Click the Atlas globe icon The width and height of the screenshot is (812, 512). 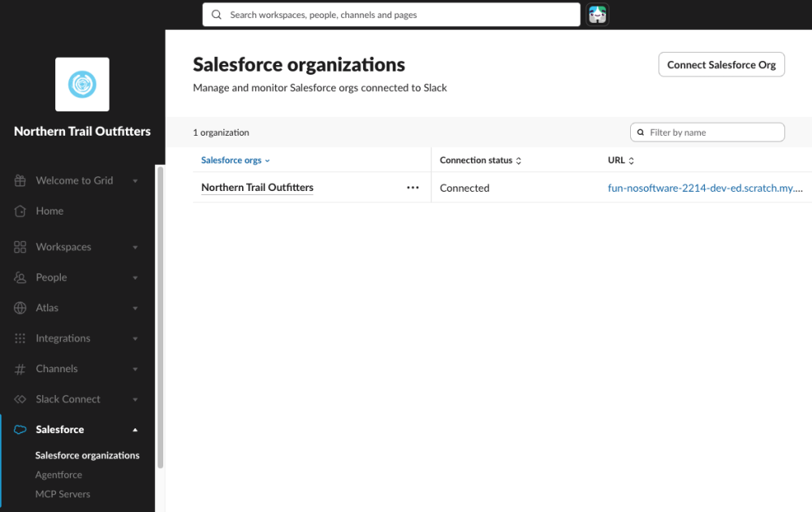20,308
